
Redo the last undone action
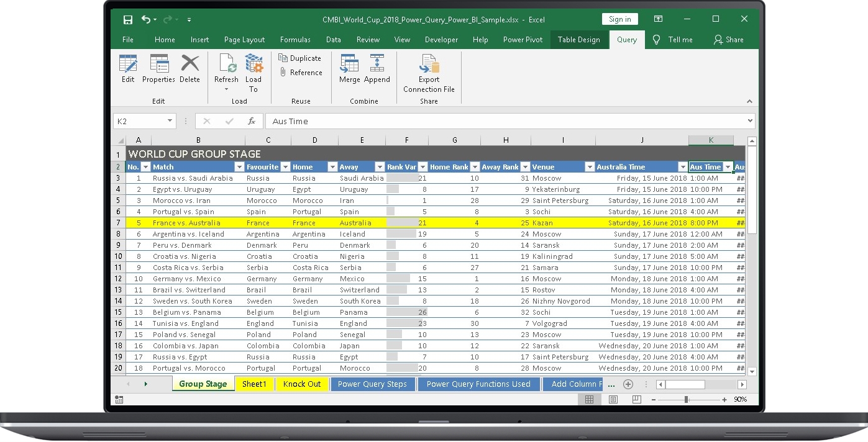click(x=169, y=19)
